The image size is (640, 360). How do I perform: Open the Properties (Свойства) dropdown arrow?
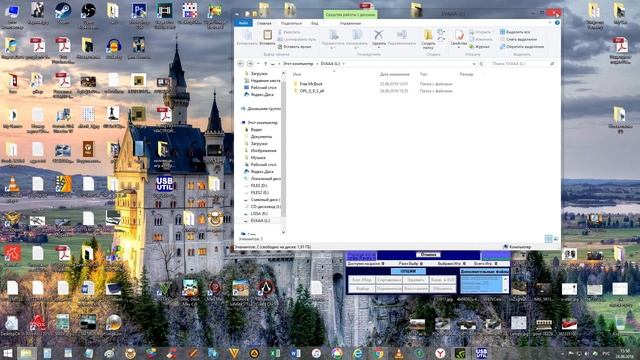click(459, 47)
